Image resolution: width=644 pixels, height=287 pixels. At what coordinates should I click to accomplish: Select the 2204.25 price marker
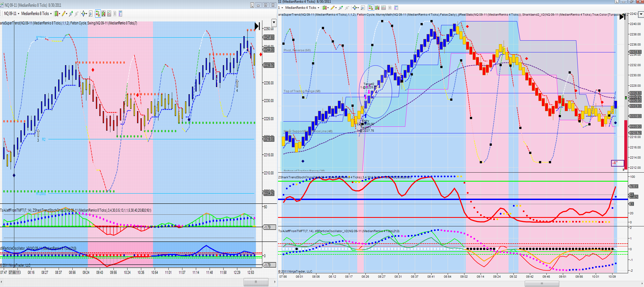tap(269, 193)
